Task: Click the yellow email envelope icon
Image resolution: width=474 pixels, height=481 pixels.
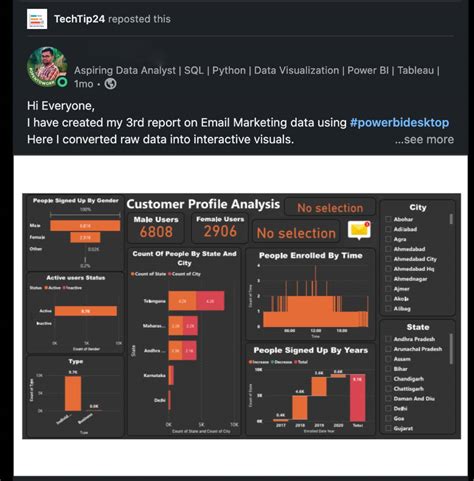Action: (x=359, y=230)
